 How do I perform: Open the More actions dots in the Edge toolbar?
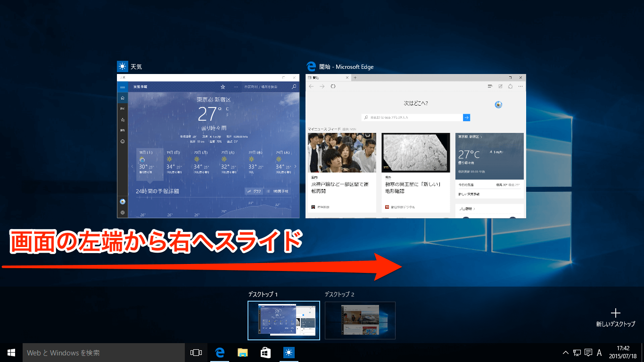[x=520, y=87]
